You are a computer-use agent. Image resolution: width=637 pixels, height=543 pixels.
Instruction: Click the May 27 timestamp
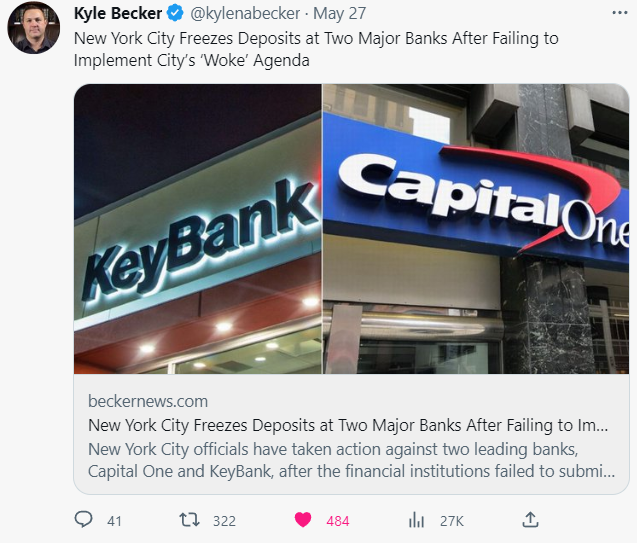pos(340,13)
